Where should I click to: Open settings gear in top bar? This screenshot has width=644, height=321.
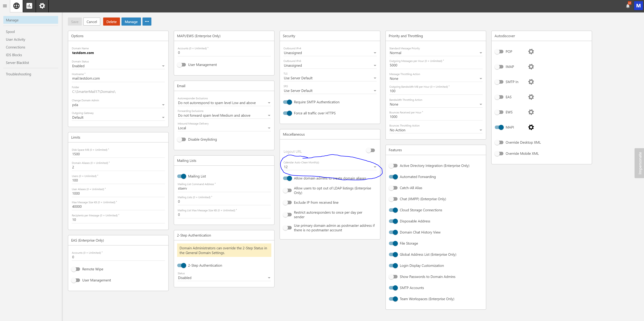point(42,6)
